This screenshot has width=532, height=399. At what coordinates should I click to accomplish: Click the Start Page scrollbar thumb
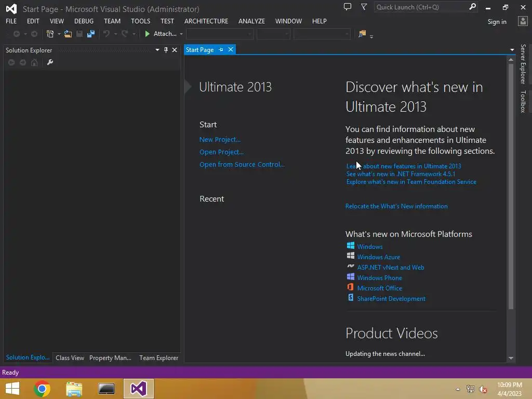tap(511, 186)
